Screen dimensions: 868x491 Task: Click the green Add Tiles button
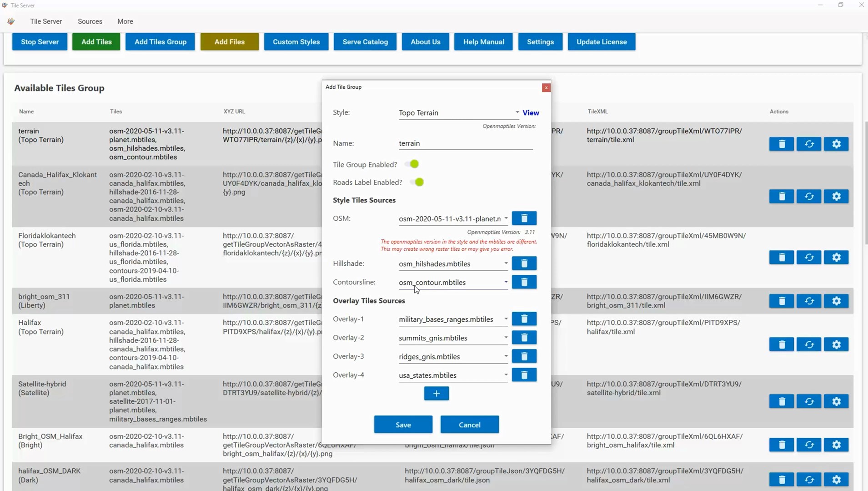pos(96,42)
